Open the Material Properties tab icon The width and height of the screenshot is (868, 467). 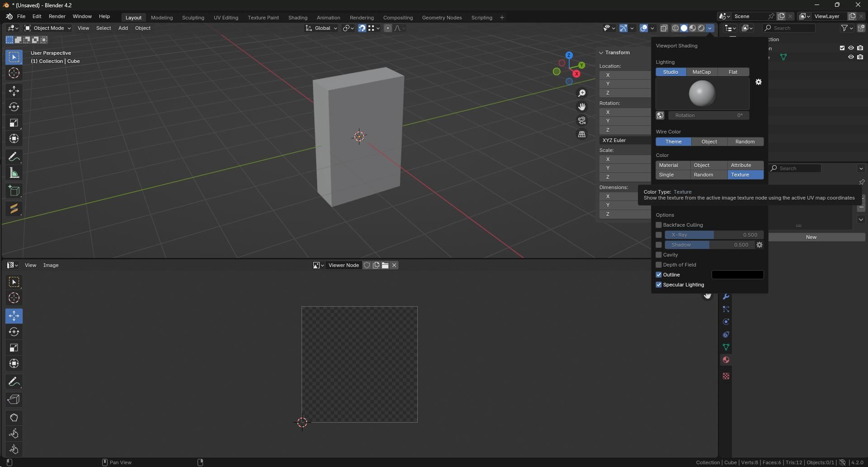(x=726, y=360)
